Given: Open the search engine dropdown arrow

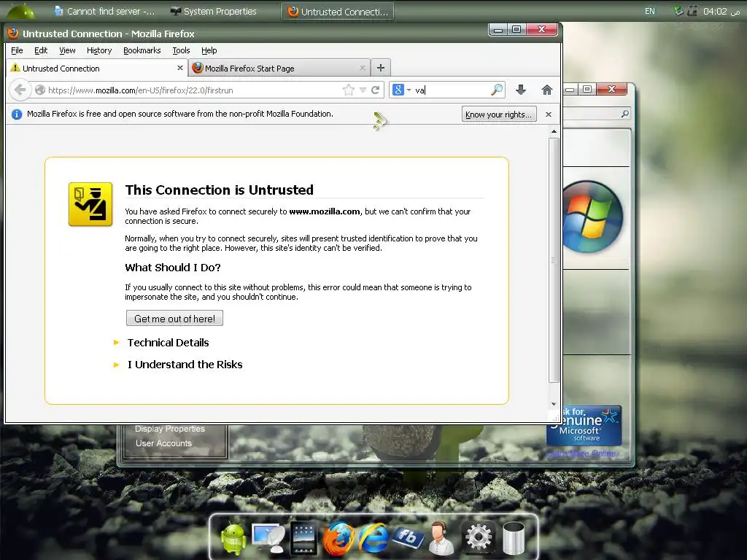Looking at the screenshot, I should (409, 90).
